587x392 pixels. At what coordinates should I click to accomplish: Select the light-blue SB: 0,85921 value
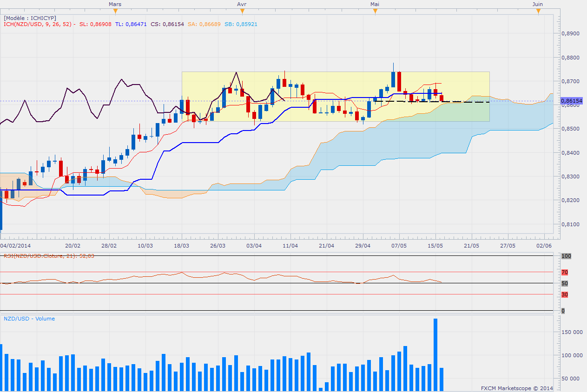[241, 23]
